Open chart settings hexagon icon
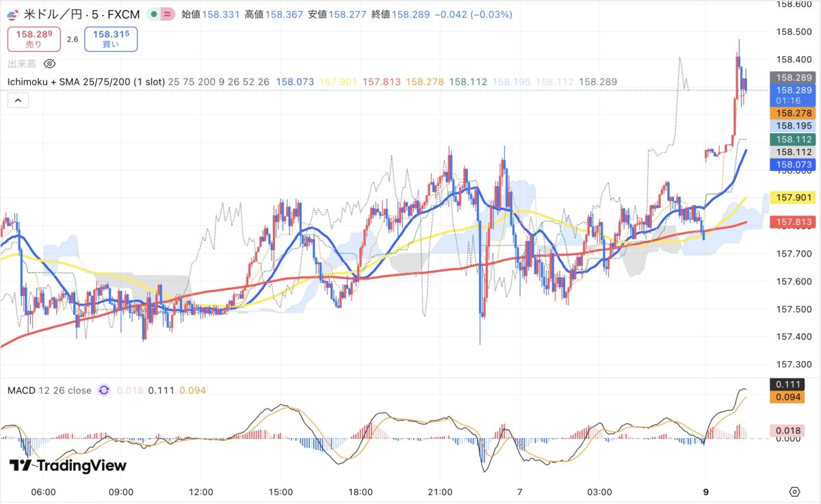The image size is (821, 504). click(x=794, y=492)
